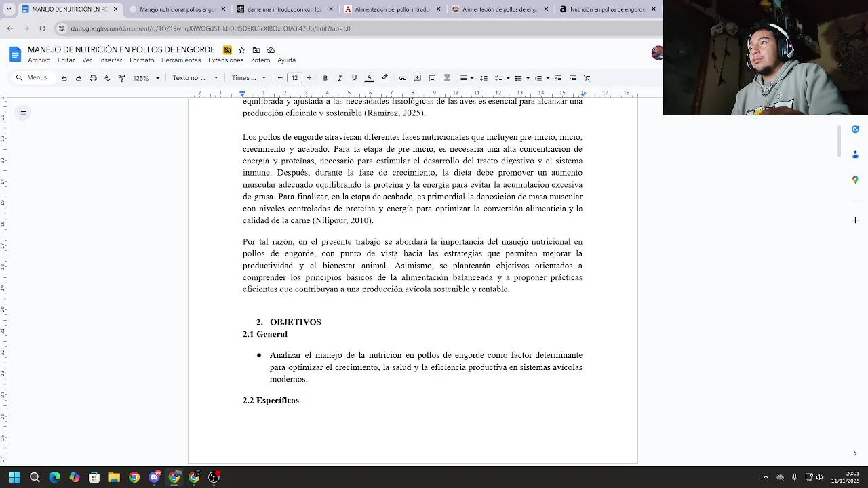Open the Ver menu

pos(87,60)
